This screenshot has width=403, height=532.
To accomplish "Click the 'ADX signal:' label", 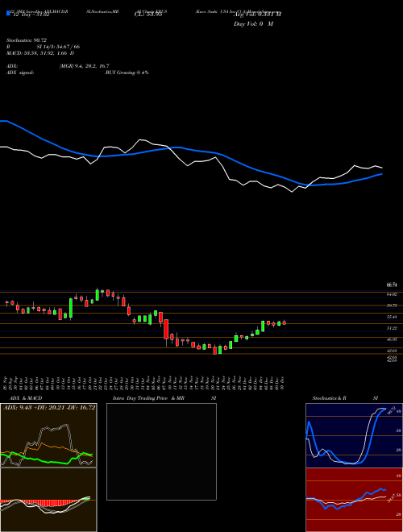I will (x=19, y=73).
